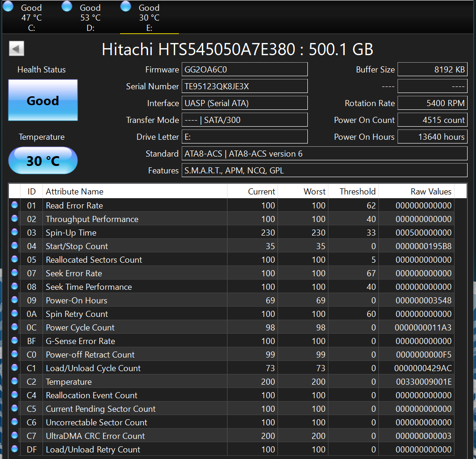Click the Standard field ATA8-ACS
The image size is (476, 459).
pos(324,154)
